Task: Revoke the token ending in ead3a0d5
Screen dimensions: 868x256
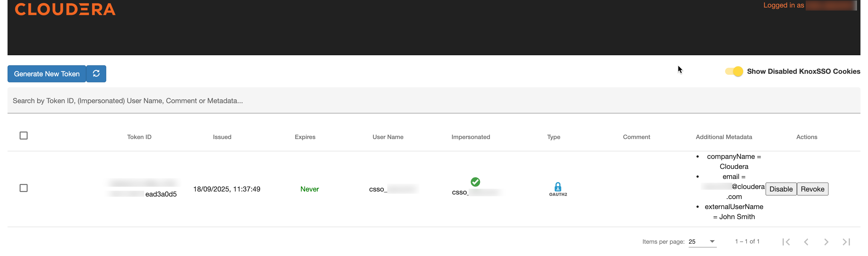Action: click(812, 189)
